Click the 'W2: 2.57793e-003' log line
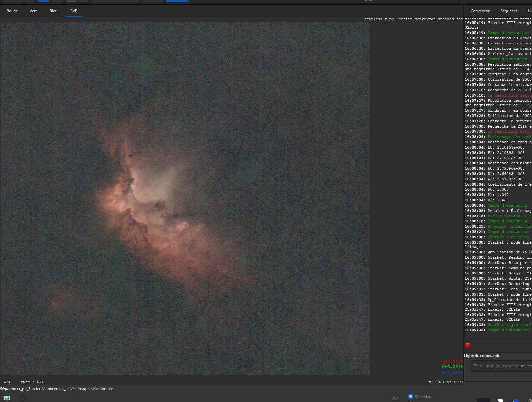This screenshot has width=532, height=402. click(x=495, y=179)
